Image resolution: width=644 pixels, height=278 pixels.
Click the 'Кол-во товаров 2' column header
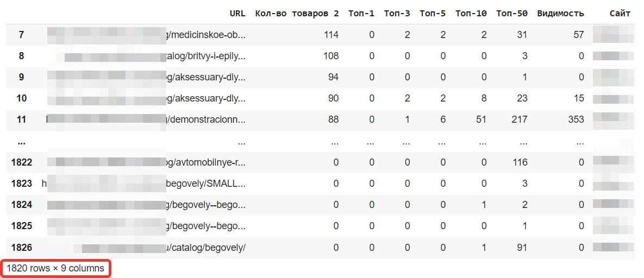[297, 13]
